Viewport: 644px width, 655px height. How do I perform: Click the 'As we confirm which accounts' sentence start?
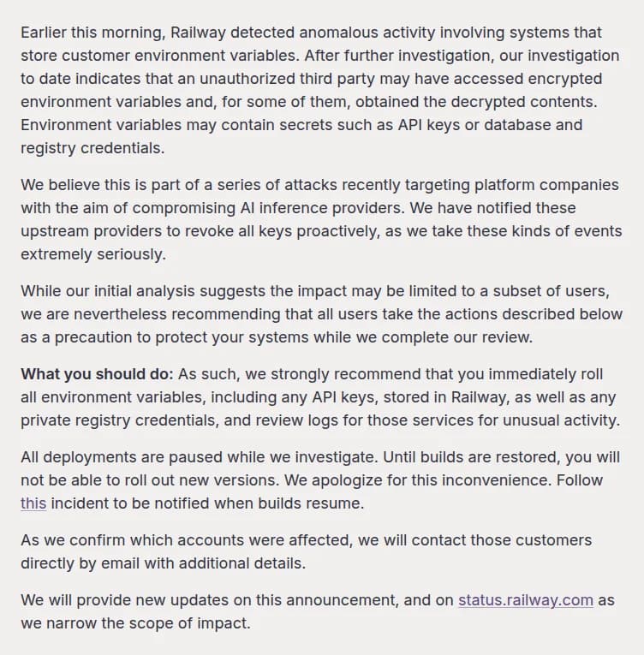132,540
